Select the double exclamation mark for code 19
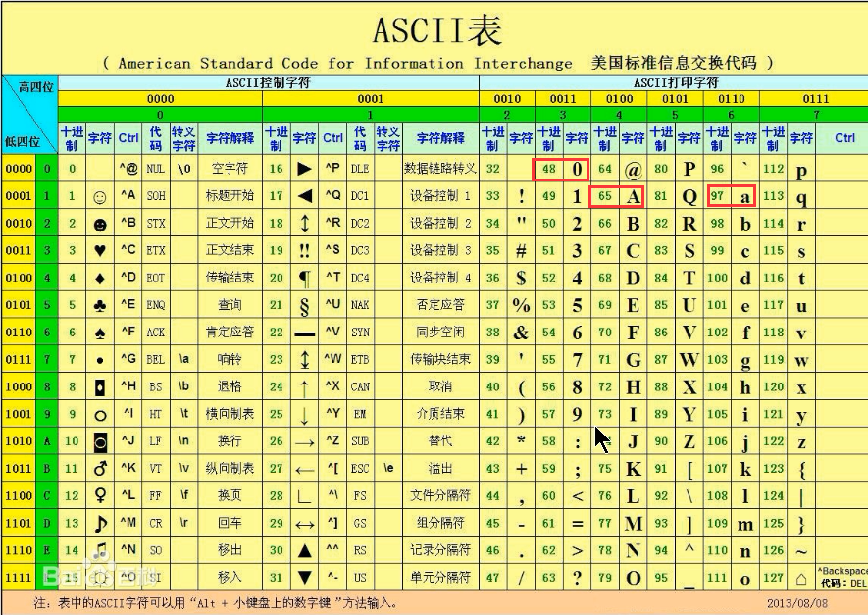Image resolution: width=868 pixels, height=615 pixels. [x=304, y=250]
